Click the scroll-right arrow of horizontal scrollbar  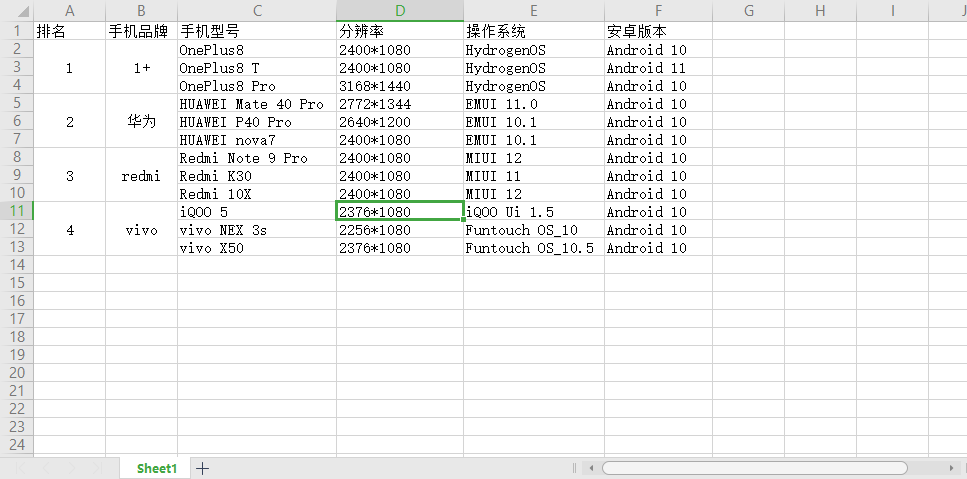tap(953, 468)
